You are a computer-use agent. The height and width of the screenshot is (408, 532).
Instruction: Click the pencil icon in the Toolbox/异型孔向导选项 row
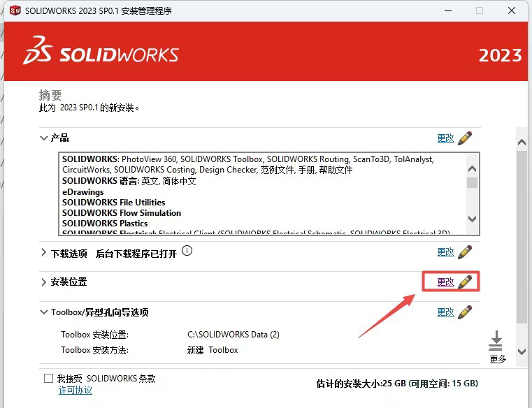click(x=465, y=312)
